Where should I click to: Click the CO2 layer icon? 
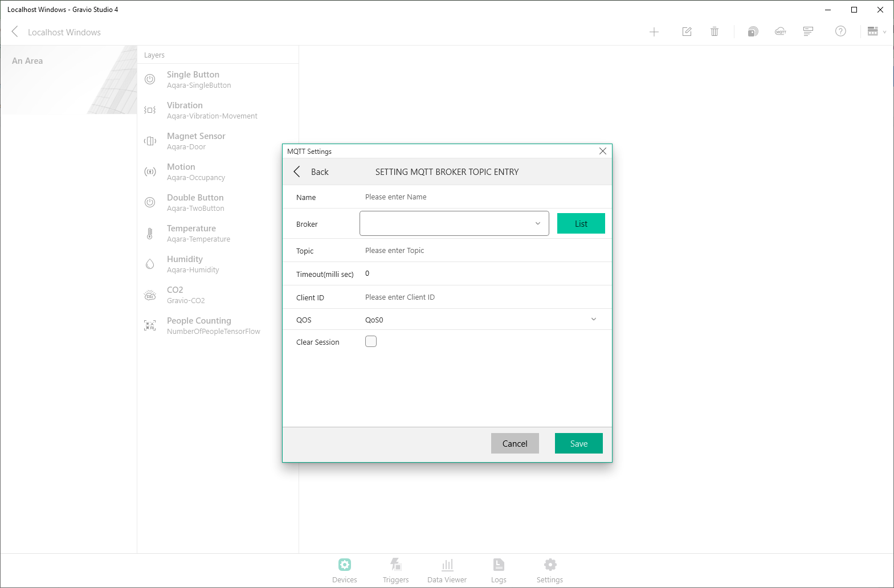150,295
